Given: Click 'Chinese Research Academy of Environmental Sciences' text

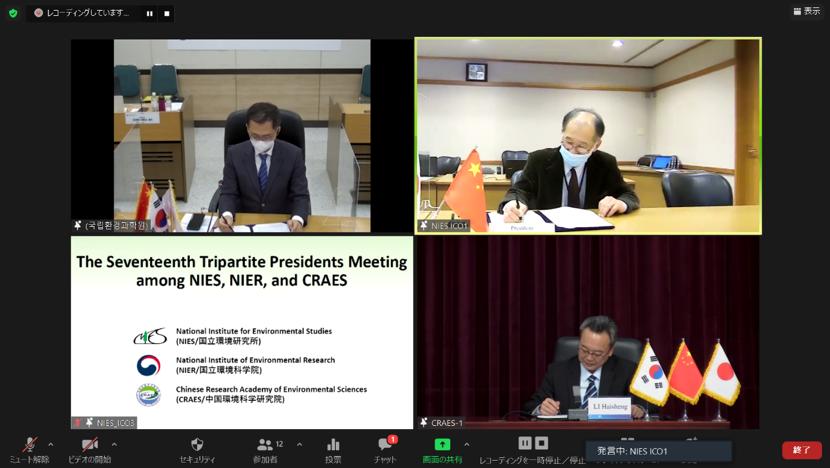Looking at the screenshot, I should tap(272, 389).
